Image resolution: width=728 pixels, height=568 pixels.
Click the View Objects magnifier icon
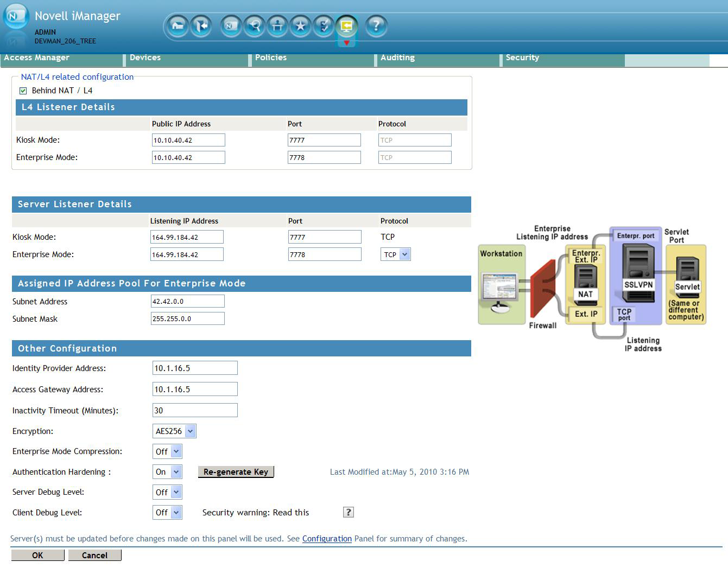click(x=254, y=25)
